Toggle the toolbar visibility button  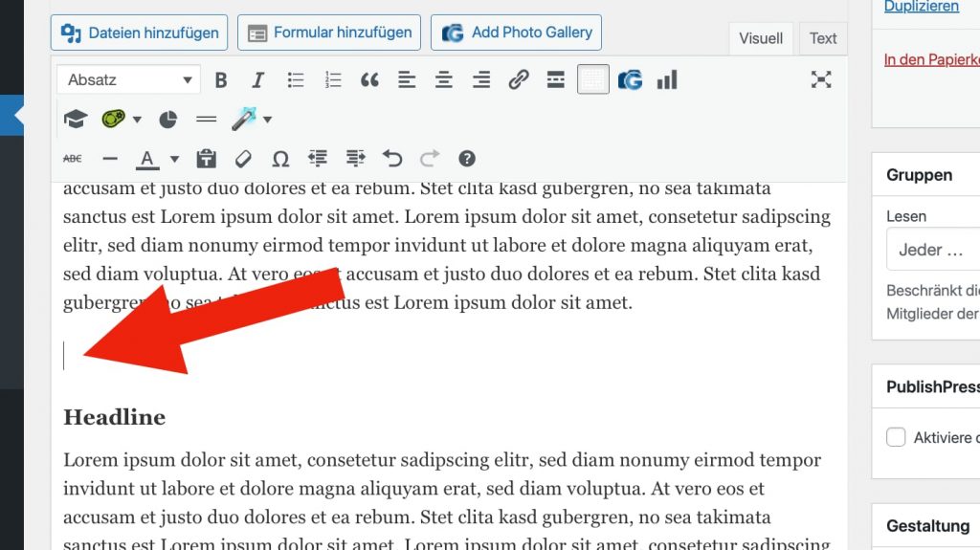(x=592, y=80)
